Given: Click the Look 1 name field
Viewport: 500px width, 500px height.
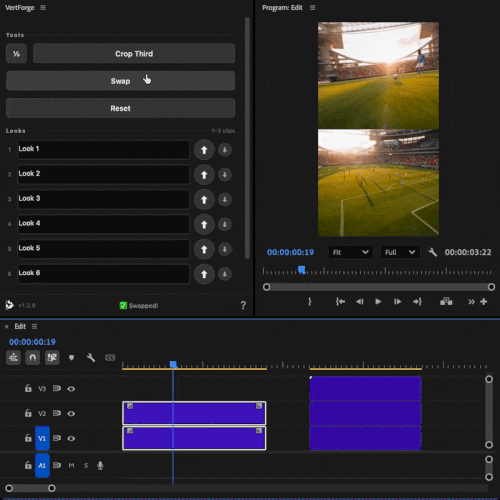Looking at the screenshot, I should click(x=103, y=149).
